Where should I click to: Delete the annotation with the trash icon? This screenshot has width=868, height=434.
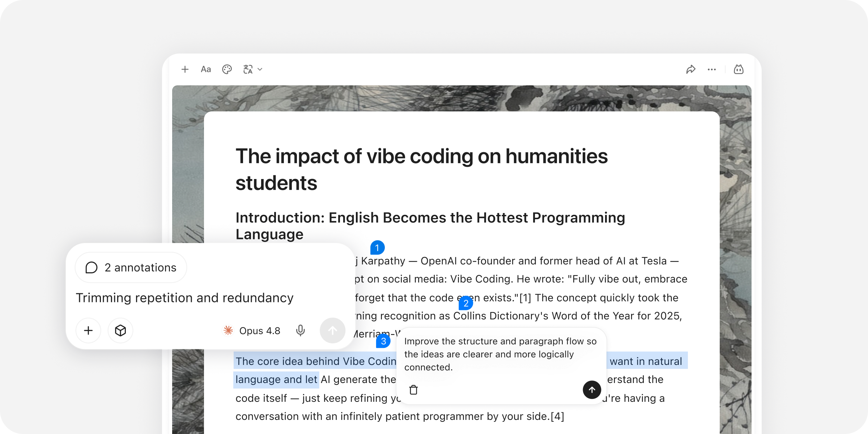click(x=413, y=390)
